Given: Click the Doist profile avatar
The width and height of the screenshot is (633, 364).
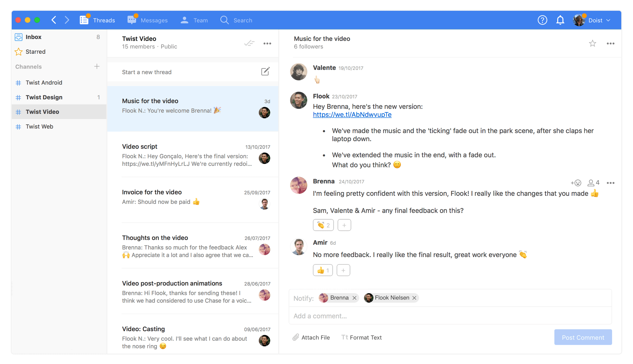Looking at the screenshot, I should 579,20.
